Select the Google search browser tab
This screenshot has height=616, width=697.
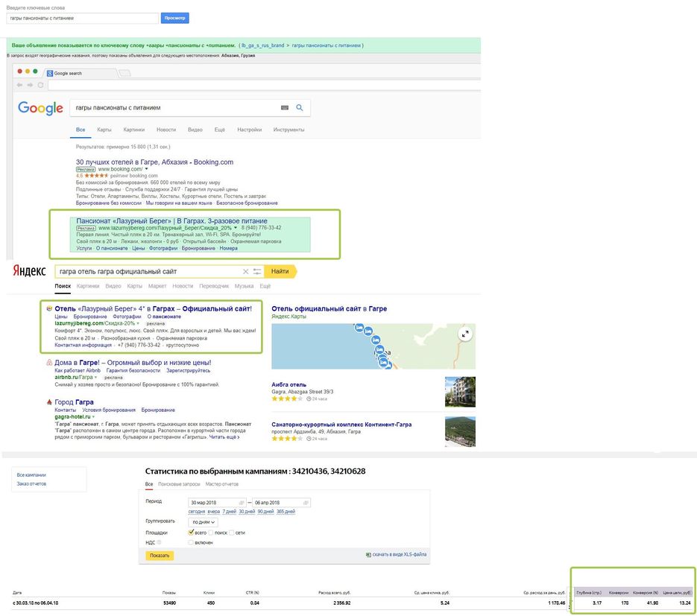[80, 73]
